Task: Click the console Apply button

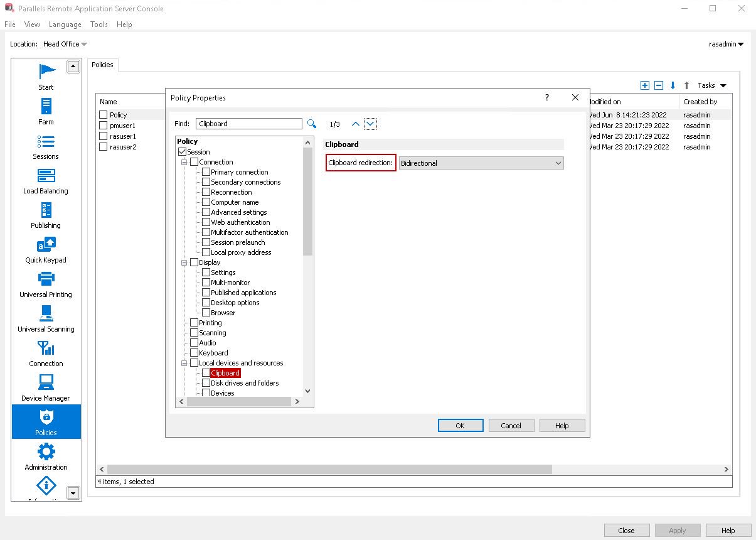Action: coord(678,531)
